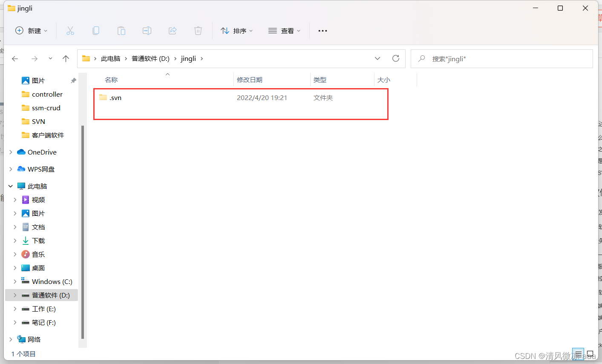
Task: Click the navigation pane scrollbar
Action: point(83,232)
